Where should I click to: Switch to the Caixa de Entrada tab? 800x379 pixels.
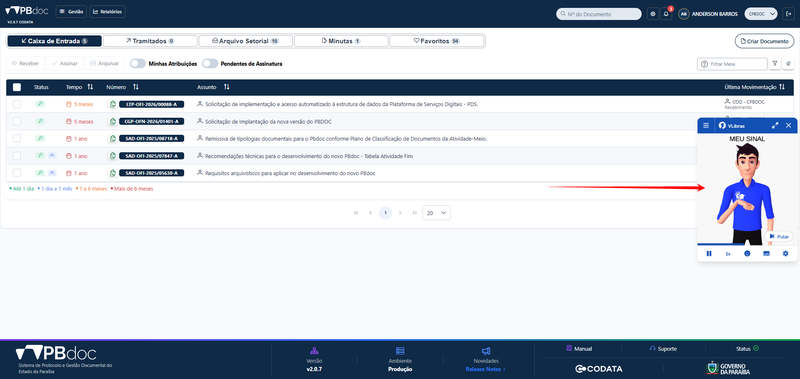(x=55, y=41)
